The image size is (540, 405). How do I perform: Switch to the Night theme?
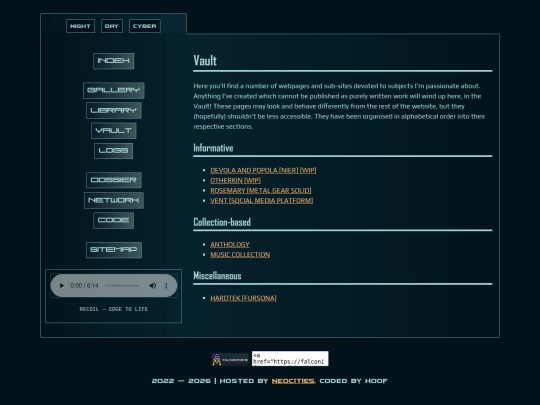pos(80,26)
